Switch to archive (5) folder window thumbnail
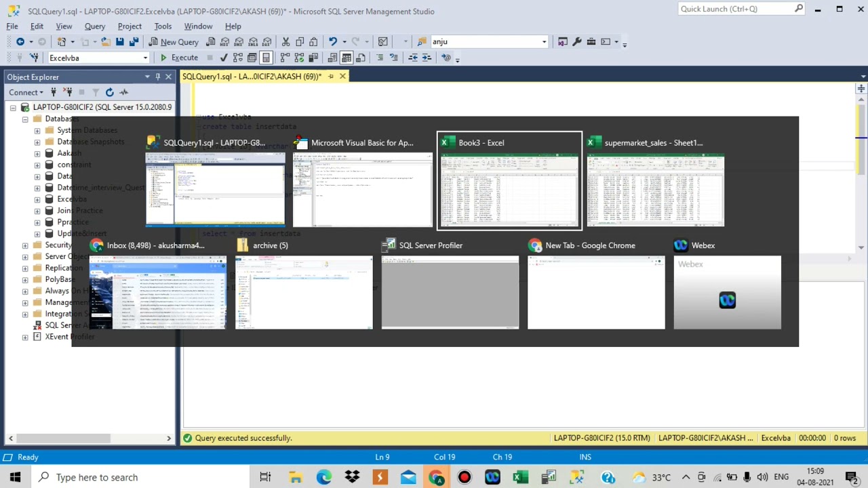The width and height of the screenshot is (868, 488). (x=304, y=283)
